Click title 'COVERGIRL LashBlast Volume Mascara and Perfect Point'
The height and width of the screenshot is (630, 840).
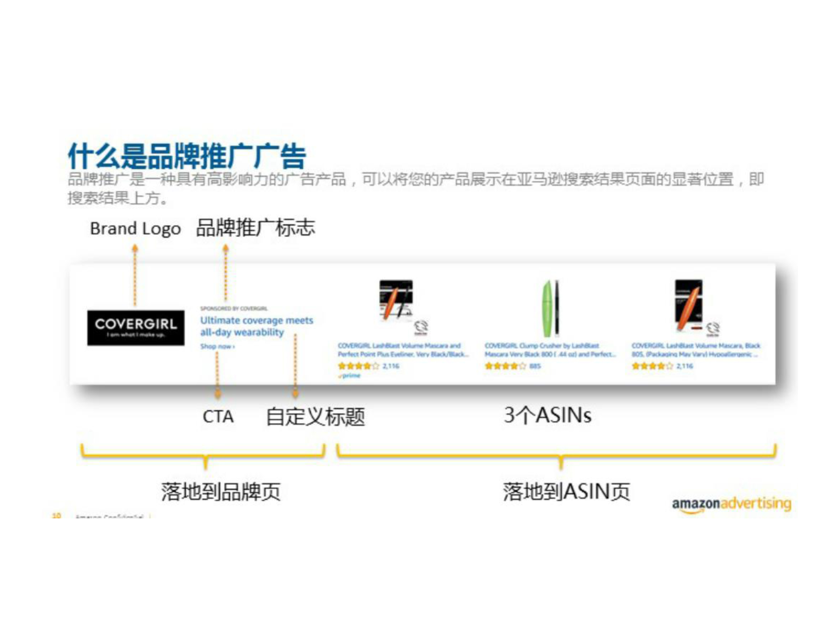coord(403,350)
